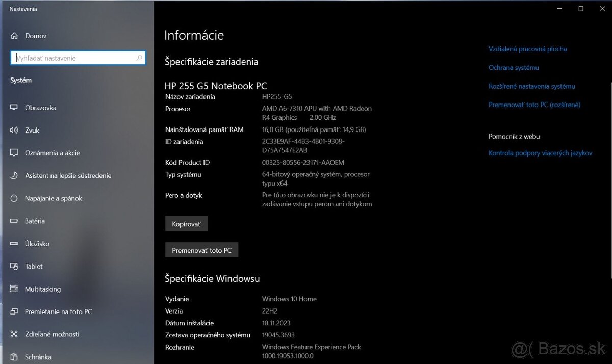Click the Vyhľadať nastavenie search field
The height and width of the screenshot is (364, 612).
pyautogui.click(x=78, y=58)
